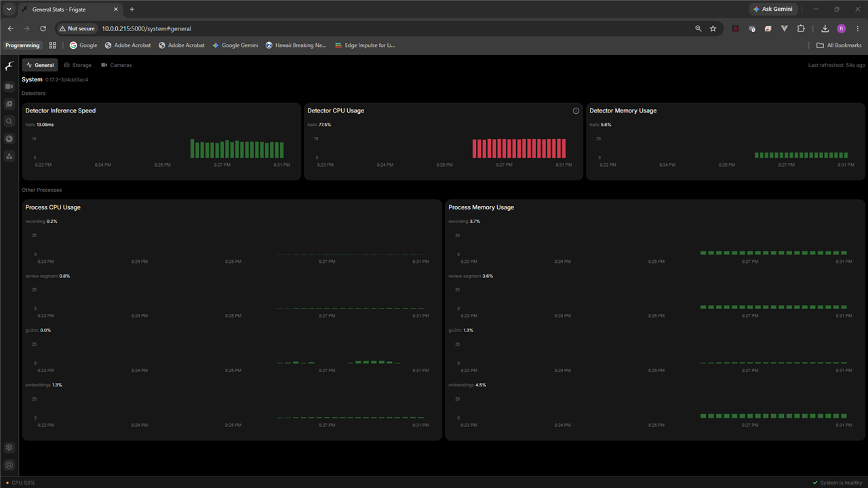Switch to the General tab
This screenshot has height=488, width=868.
(40, 65)
